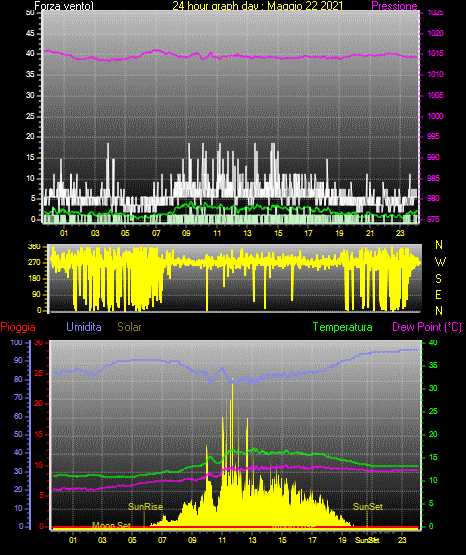
Task: Select the wind direction axis value 270
Action: (34, 263)
